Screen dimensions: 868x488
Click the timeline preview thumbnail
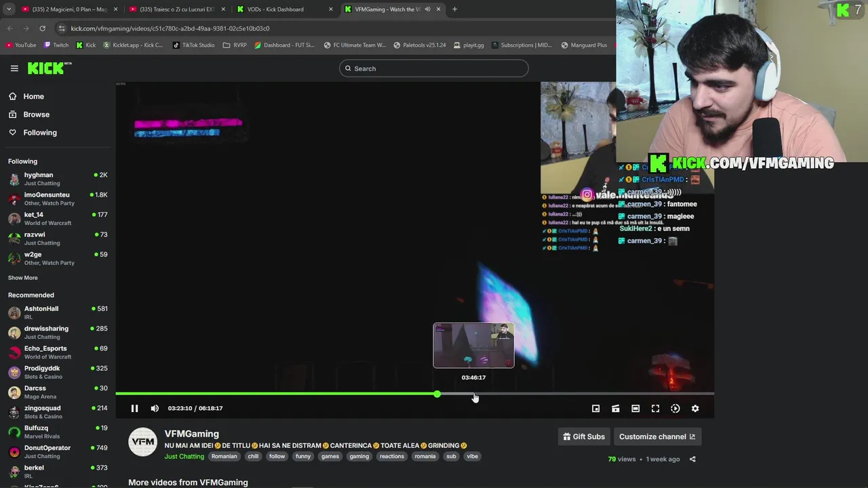point(473,346)
